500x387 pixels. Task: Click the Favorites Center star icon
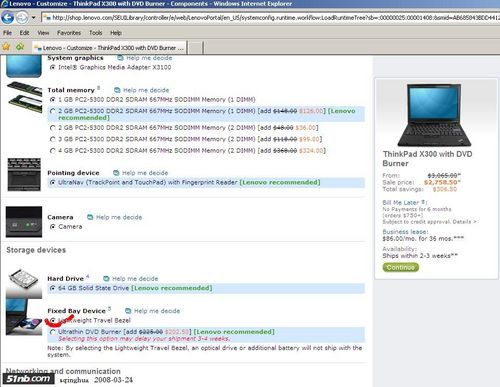coord(6,47)
